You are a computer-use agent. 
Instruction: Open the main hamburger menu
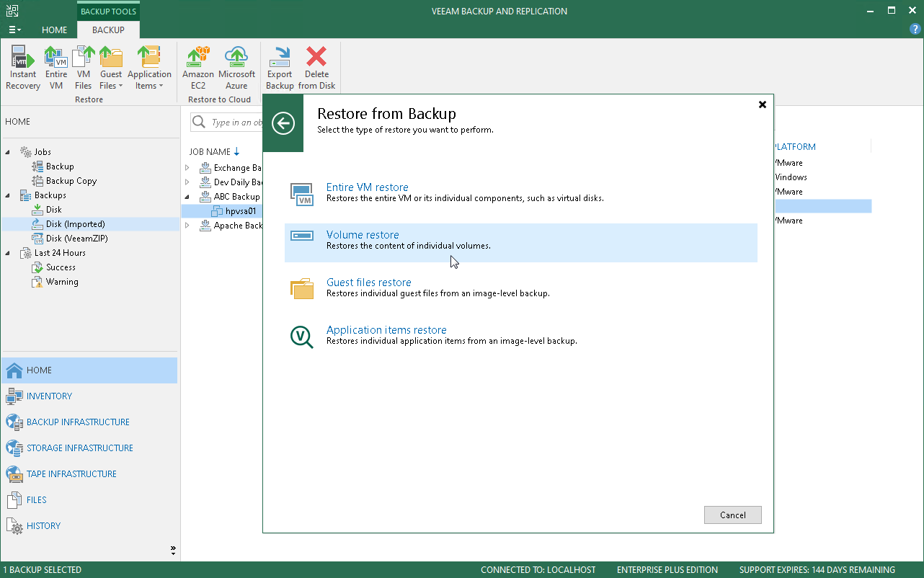coord(14,30)
